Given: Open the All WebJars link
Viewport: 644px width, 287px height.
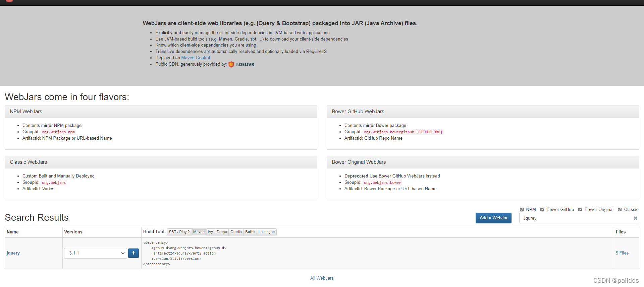Looking at the screenshot, I should click(x=322, y=278).
